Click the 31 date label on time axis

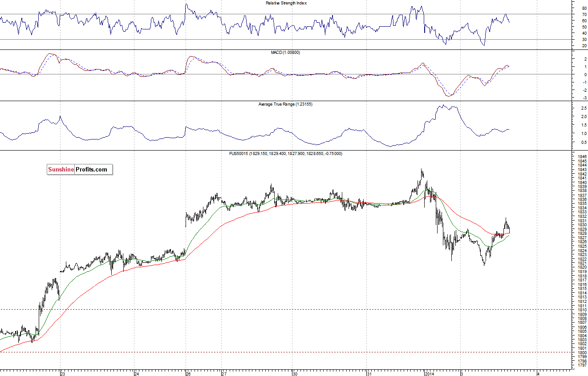tap(369, 373)
